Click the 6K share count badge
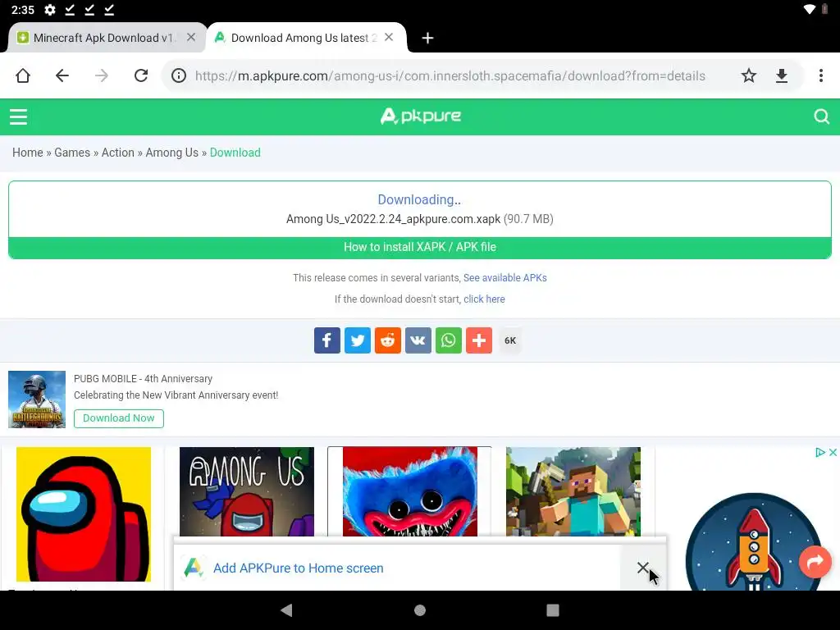 coord(510,340)
